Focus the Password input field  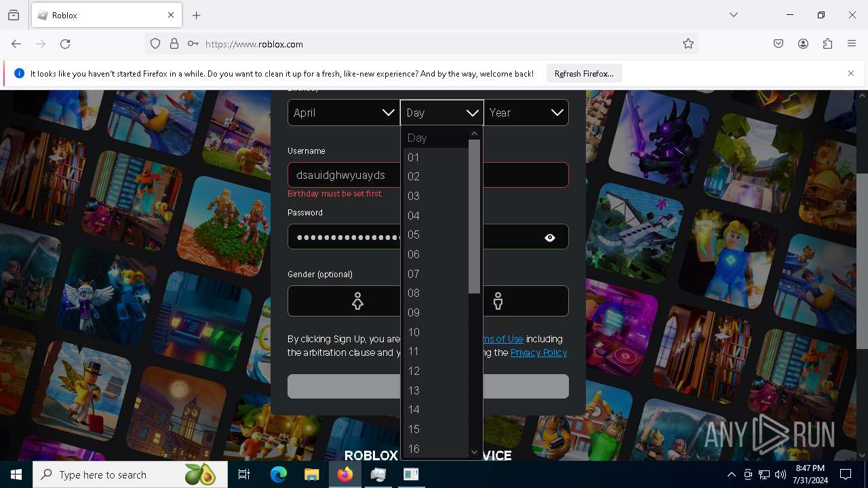pos(428,237)
